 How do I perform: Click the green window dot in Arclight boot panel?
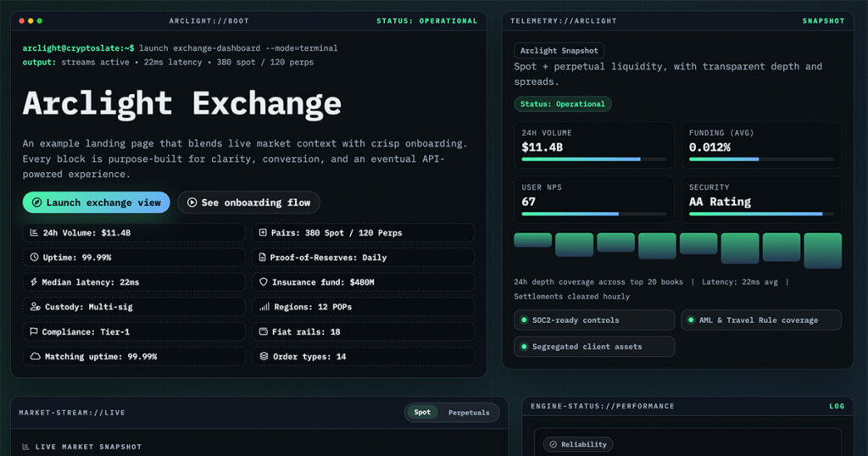coord(39,21)
